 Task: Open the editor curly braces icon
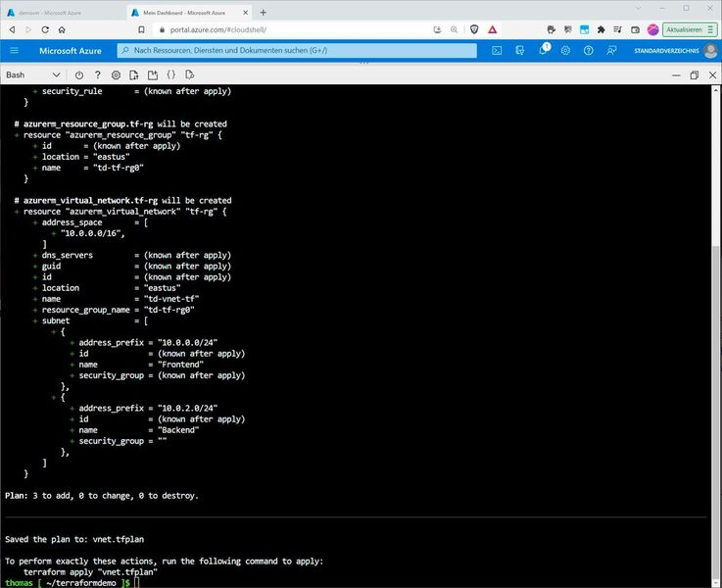[x=170, y=74]
